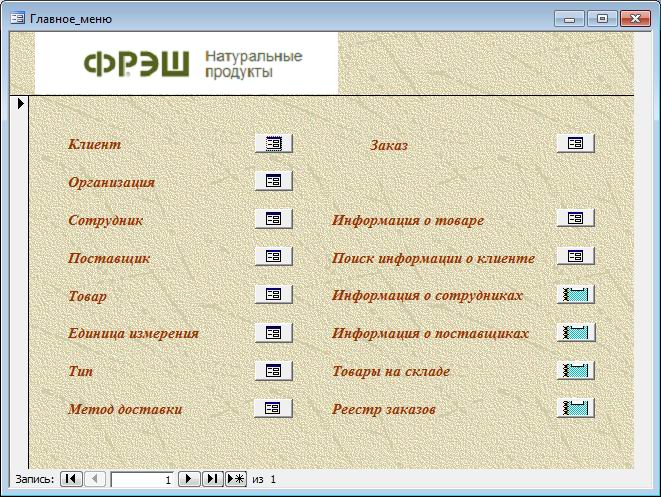Open the Единица измерения form button
661x497 pixels.
tap(273, 333)
